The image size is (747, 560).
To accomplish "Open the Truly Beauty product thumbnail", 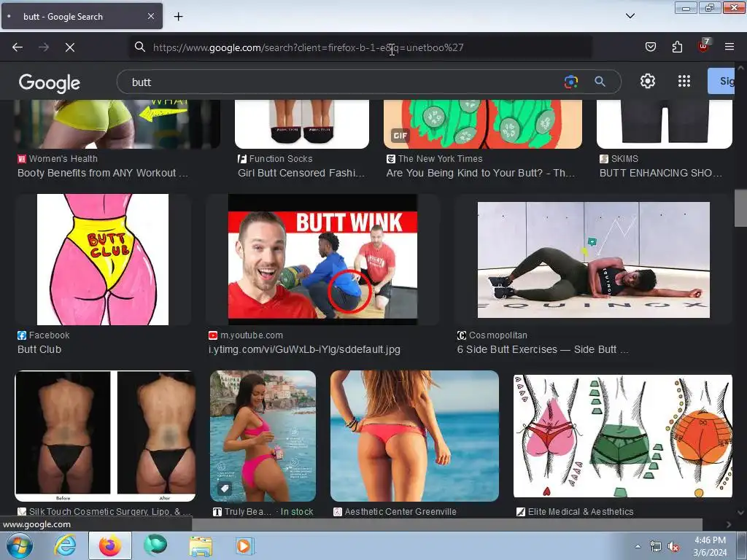I will coord(263,436).
